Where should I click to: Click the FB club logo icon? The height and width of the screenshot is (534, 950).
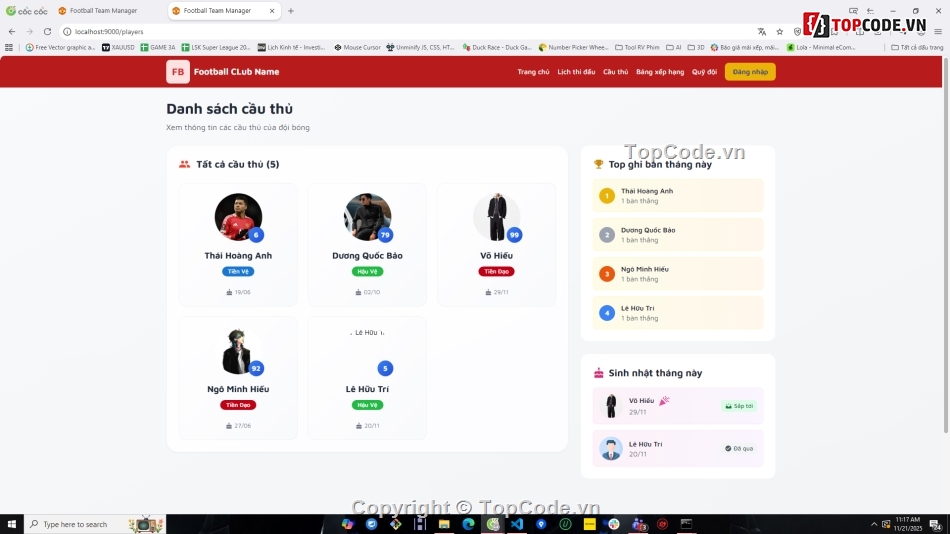[178, 72]
